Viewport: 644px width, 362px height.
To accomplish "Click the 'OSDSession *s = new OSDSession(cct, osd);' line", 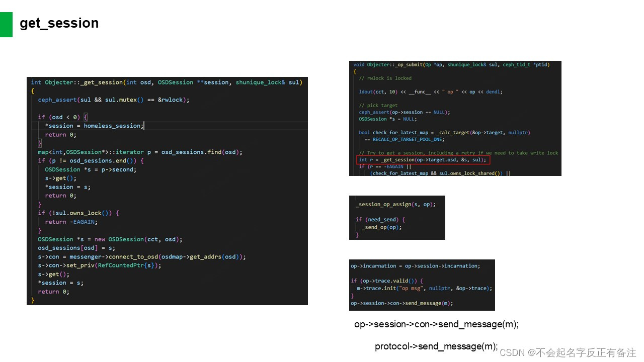I will click(110, 239).
